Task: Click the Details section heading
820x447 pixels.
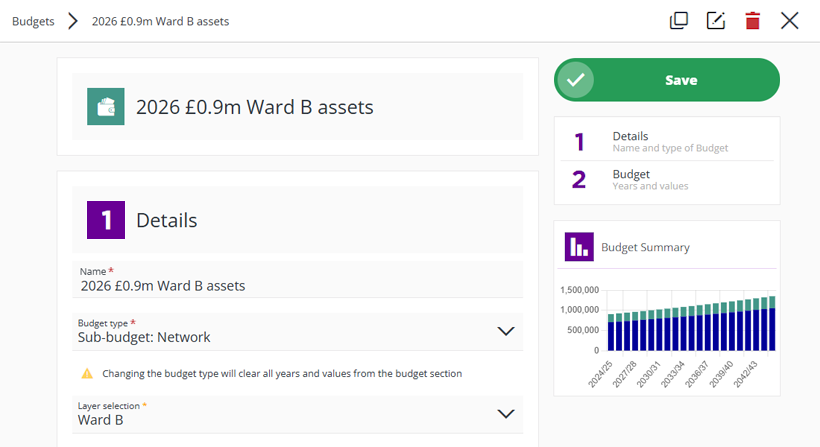Action: 167,221
